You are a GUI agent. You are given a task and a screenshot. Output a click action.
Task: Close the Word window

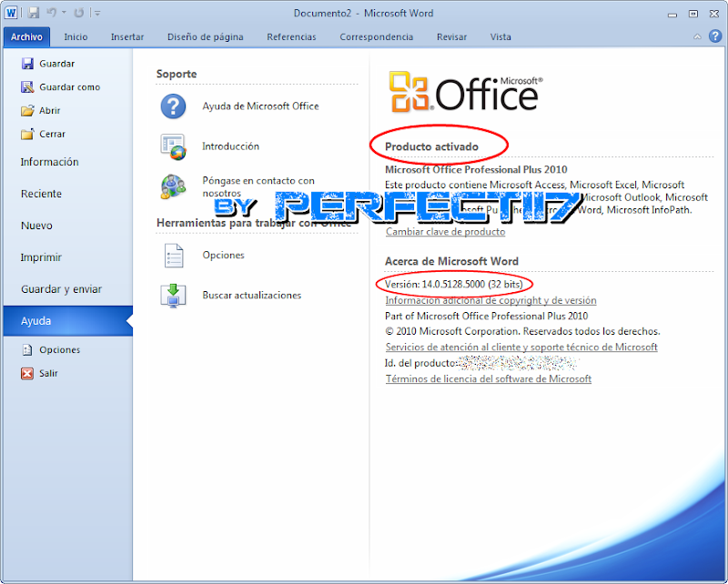pos(714,14)
